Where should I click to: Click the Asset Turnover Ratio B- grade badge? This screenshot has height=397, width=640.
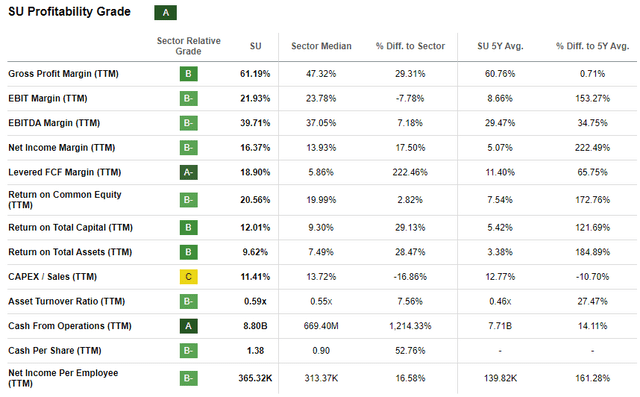click(x=189, y=302)
